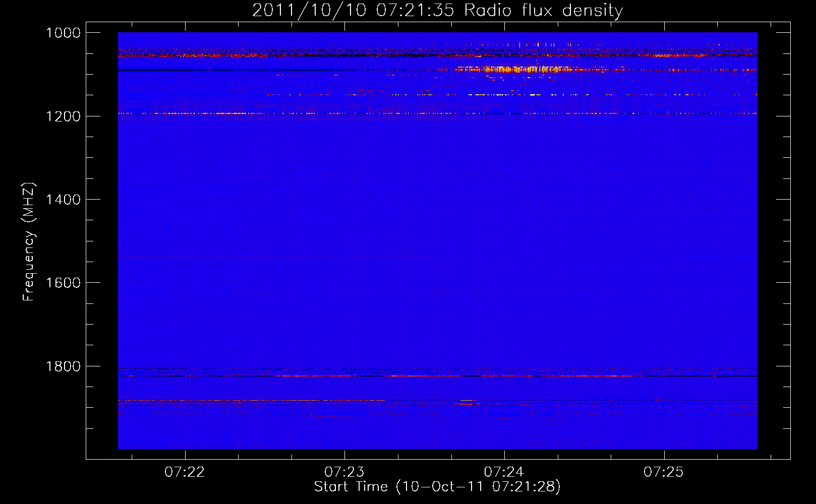The width and height of the screenshot is (816, 504).
Task: Click the orange band near 1880 MHz on left
Action: [x=251, y=400]
